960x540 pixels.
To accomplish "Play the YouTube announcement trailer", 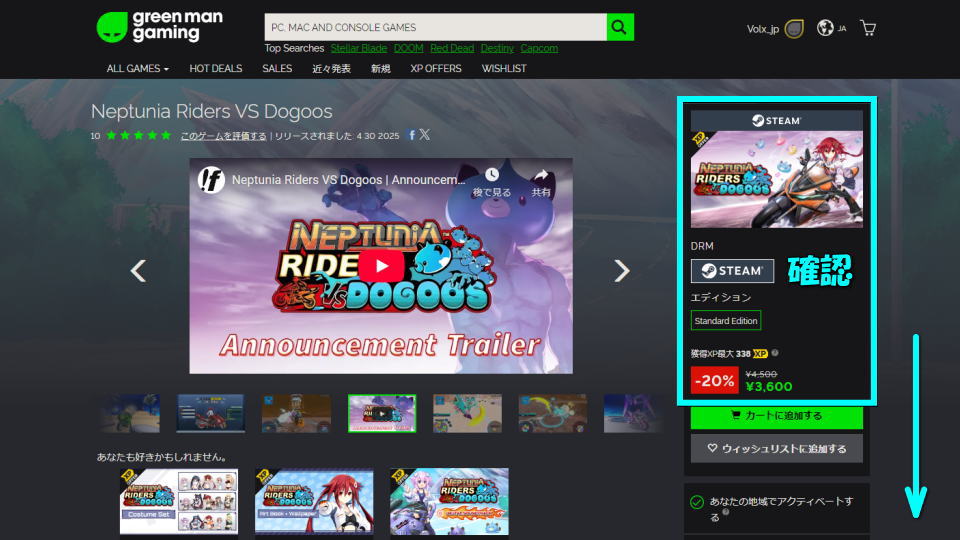I will tap(381, 266).
